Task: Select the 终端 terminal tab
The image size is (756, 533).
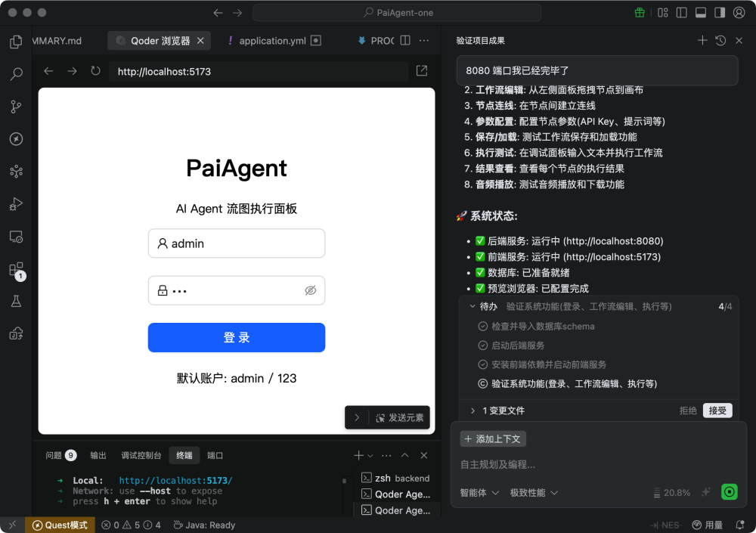Action: point(184,455)
